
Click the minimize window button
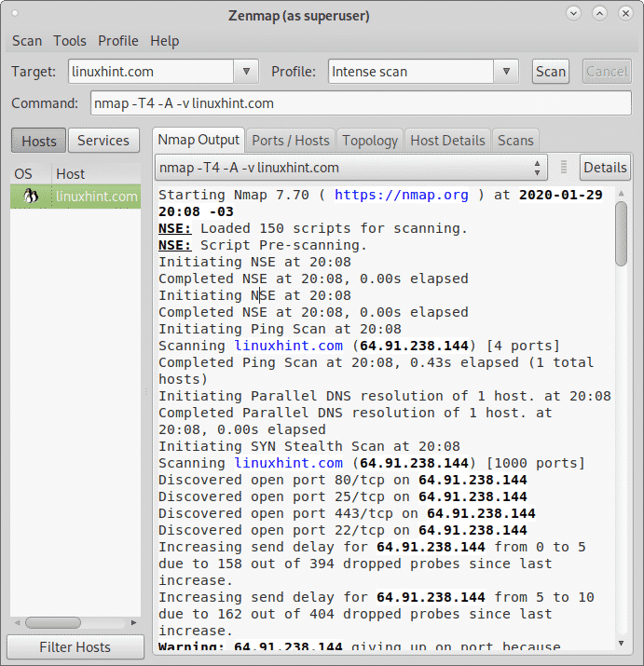pyautogui.click(x=575, y=15)
